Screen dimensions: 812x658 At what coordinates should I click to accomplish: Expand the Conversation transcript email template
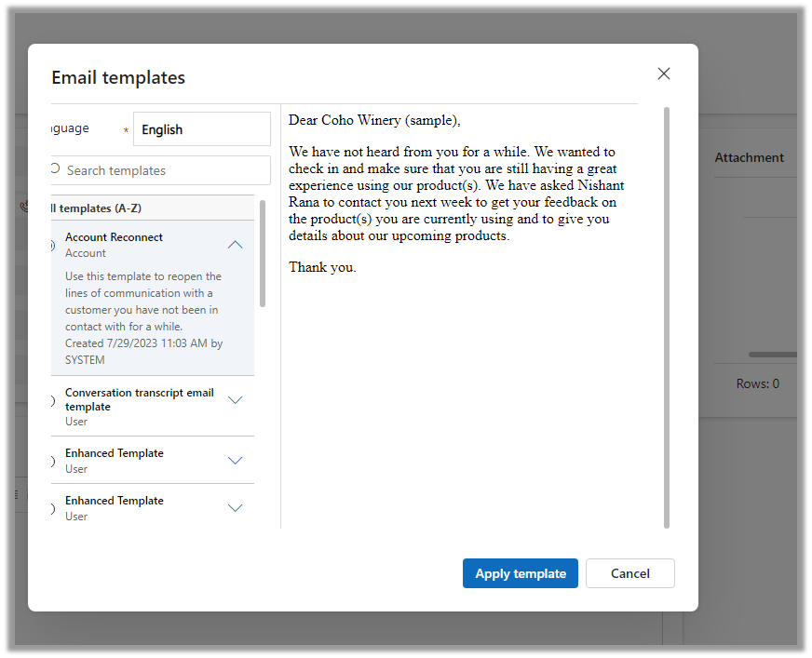click(236, 400)
